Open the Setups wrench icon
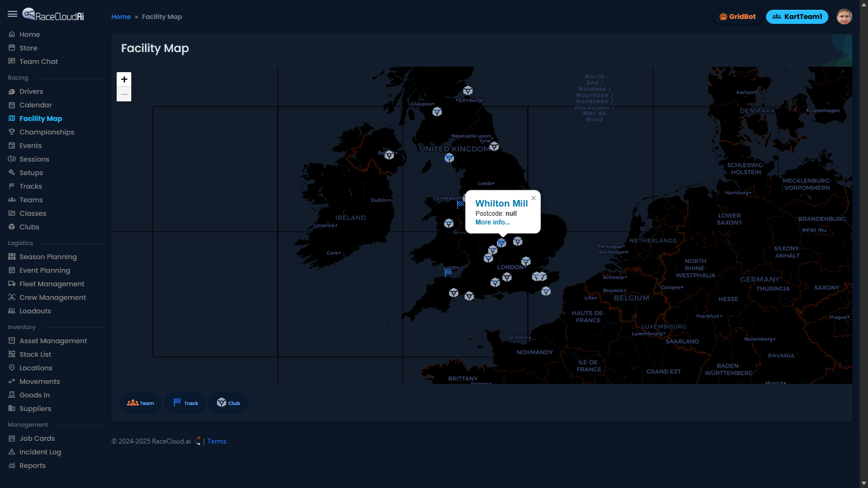The height and width of the screenshot is (488, 868). [x=12, y=172]
